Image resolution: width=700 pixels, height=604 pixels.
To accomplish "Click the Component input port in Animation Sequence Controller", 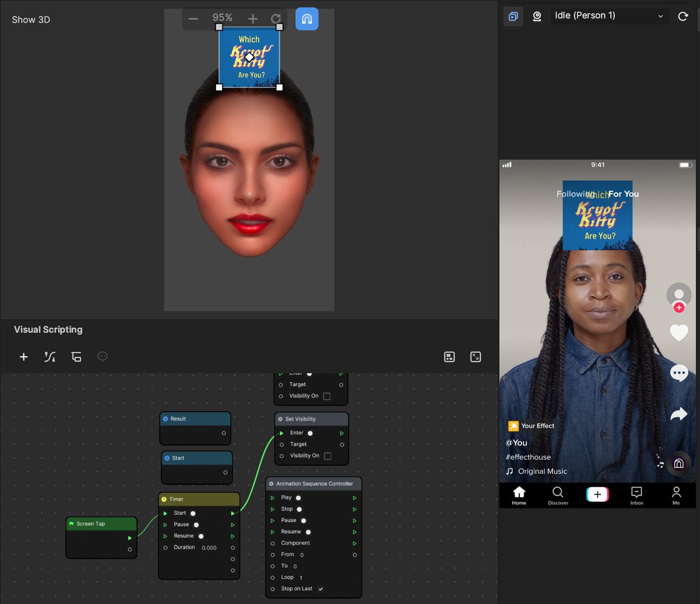I will point(272,543).
